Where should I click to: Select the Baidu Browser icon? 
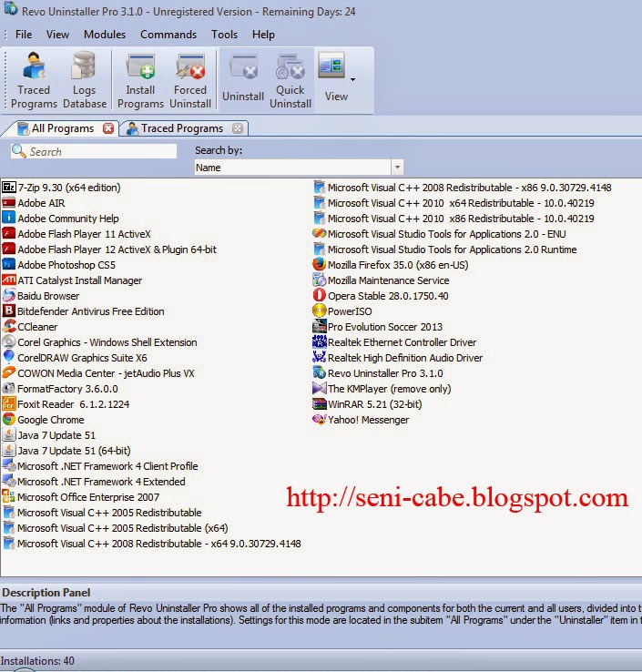tap(8, 296)
